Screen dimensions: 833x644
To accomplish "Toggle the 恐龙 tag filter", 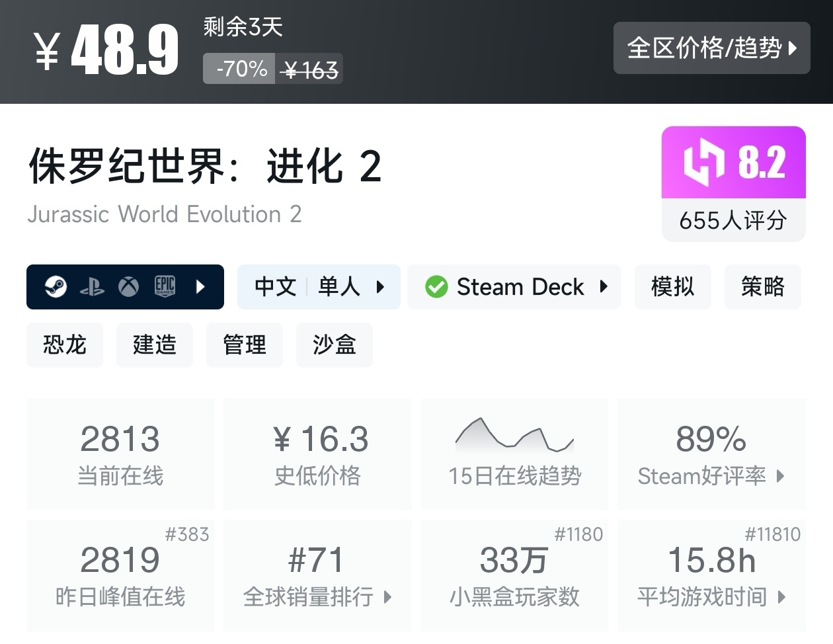I will coord(64,344).
